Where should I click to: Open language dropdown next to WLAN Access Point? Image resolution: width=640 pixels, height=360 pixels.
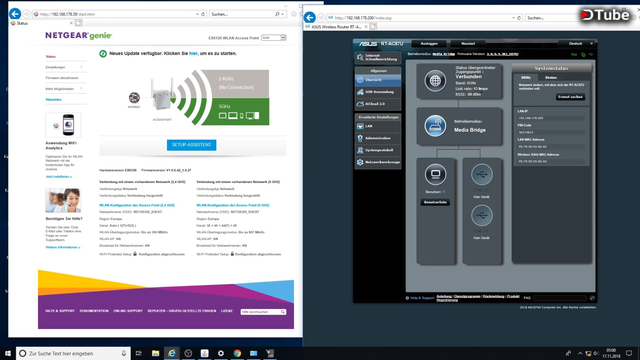tap(273, 38)
